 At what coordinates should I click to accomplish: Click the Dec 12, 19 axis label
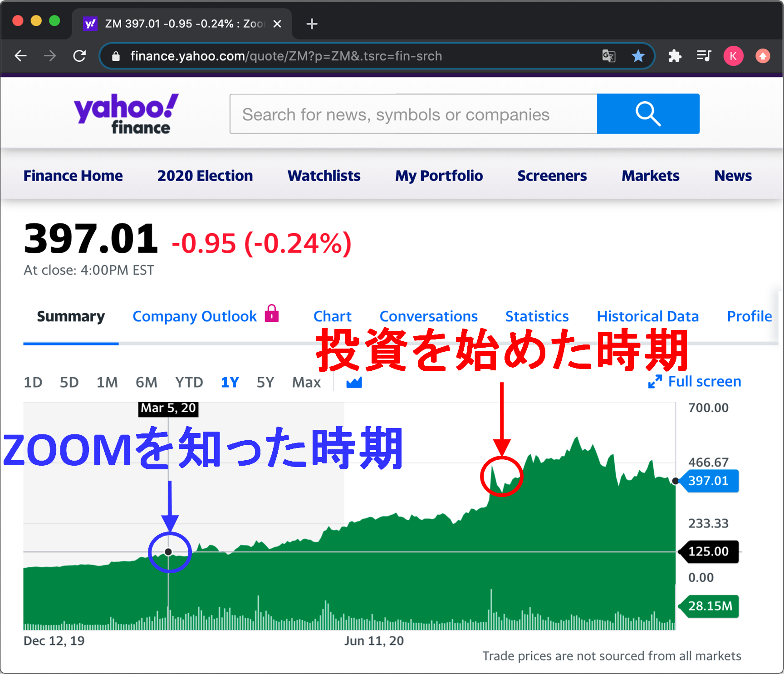(54, 641)
